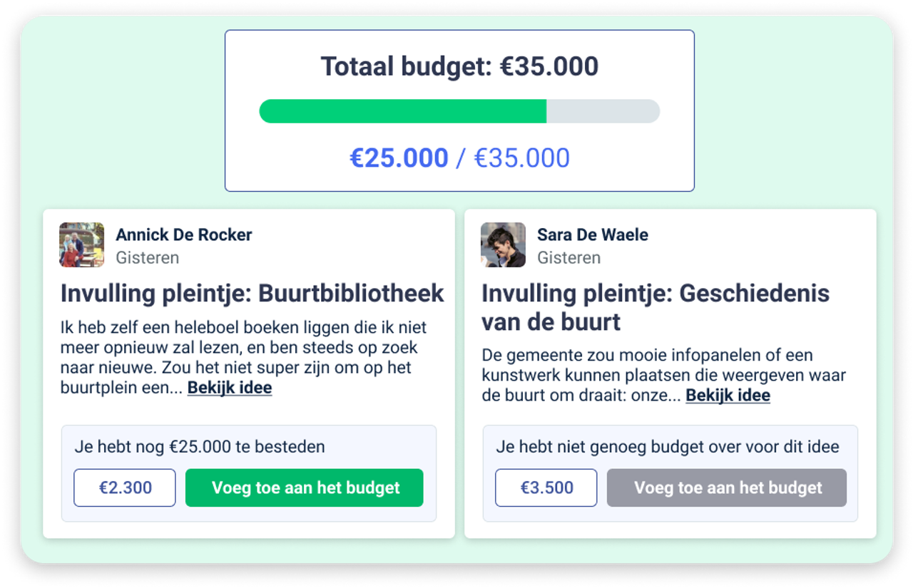Click Sara De Waele's avatar photo

tap(503, 245)
